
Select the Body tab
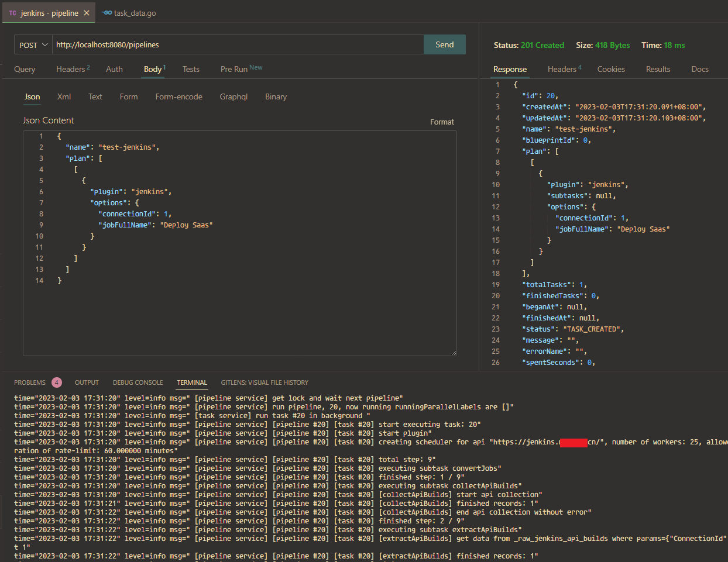point(154,69)
